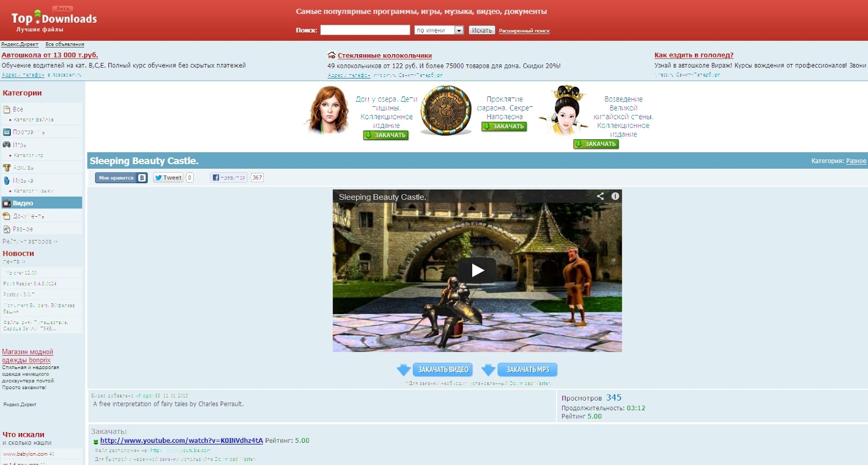Open the news 'лента »' link
This screenshot has width=868, height=465.
14,262
